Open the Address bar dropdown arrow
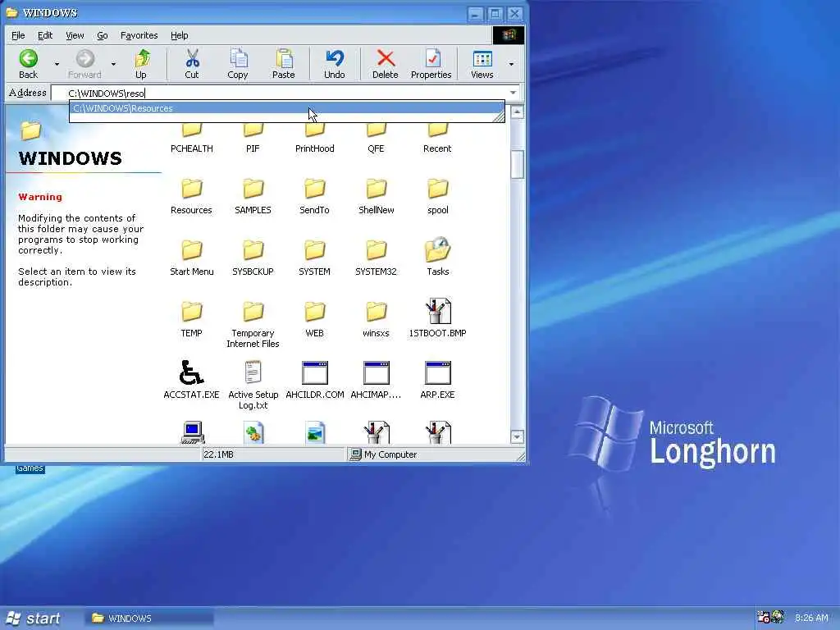The image size is (840, 630). [x=514, y=93]
